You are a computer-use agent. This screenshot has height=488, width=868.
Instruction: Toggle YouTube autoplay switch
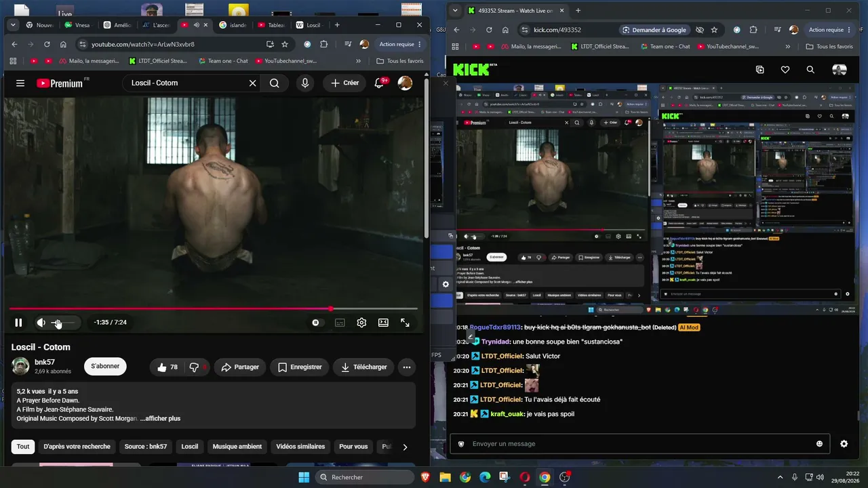coord(316,323)
